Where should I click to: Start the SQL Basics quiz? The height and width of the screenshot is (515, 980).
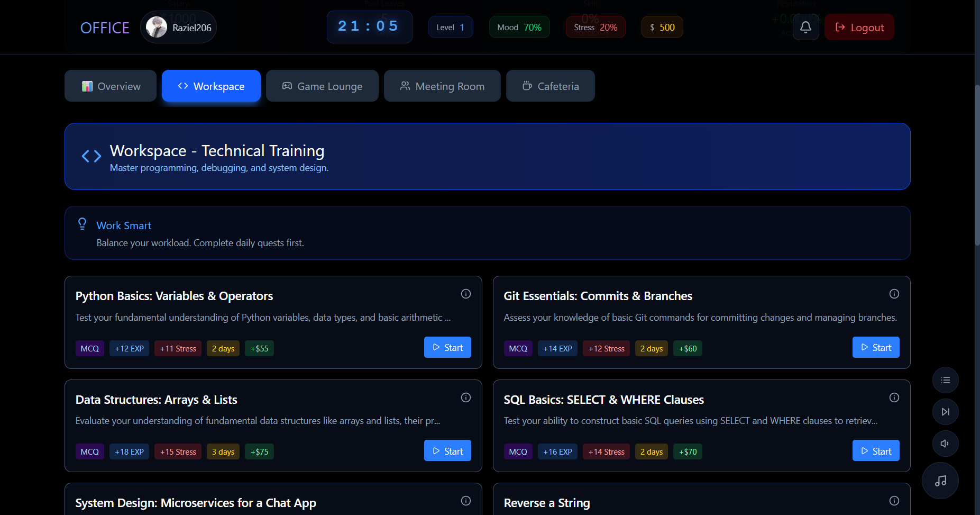(x=876, y=451)
